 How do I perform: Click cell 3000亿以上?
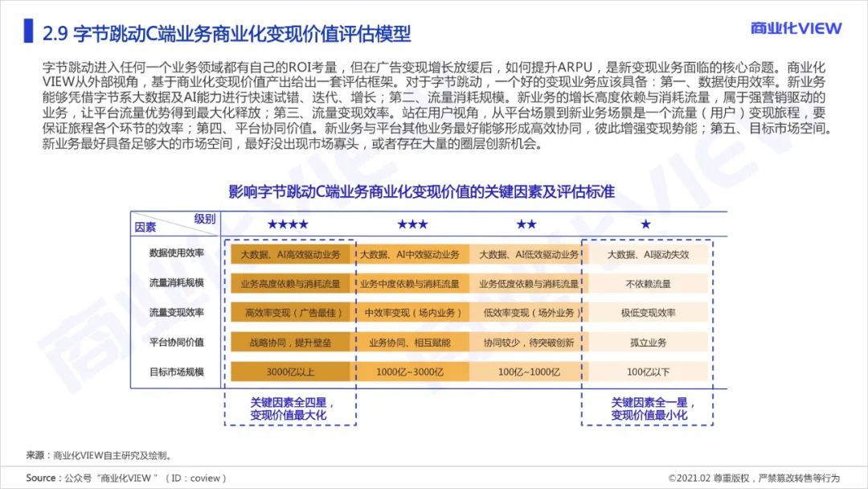pos(291,372)
